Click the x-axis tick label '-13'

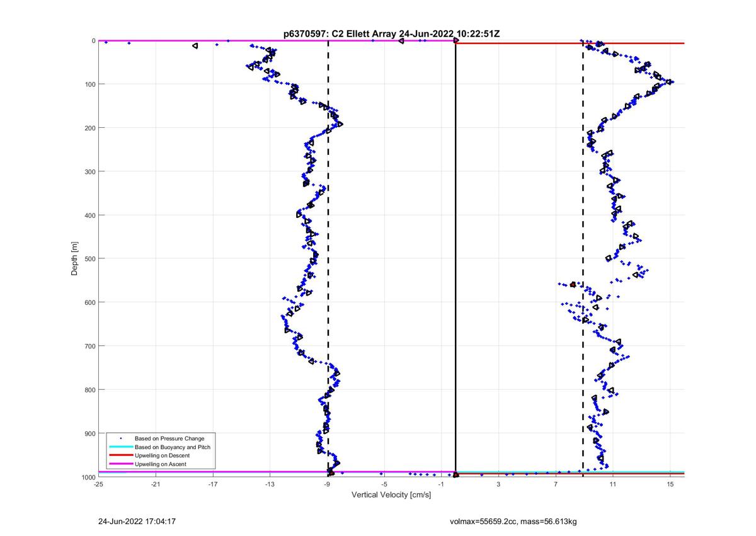pos(270,484)
